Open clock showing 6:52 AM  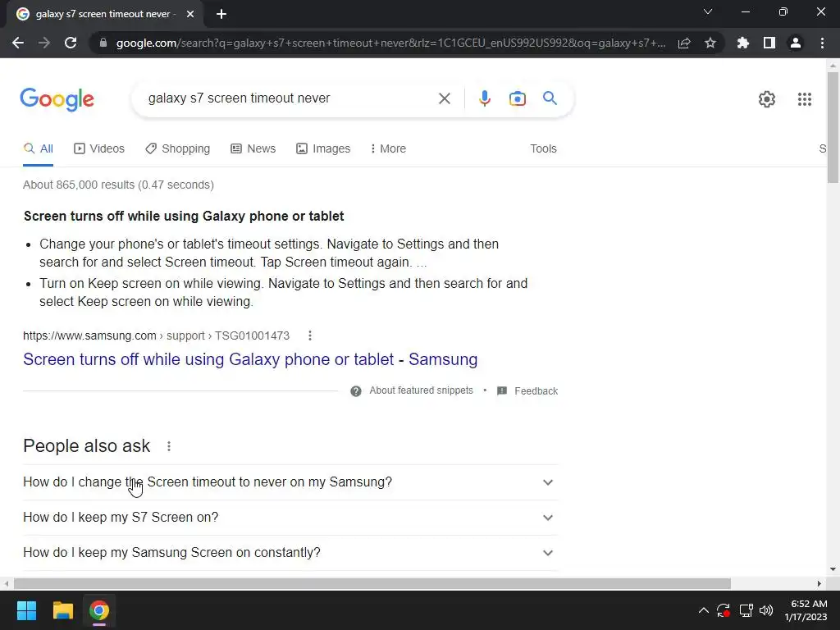806,610
